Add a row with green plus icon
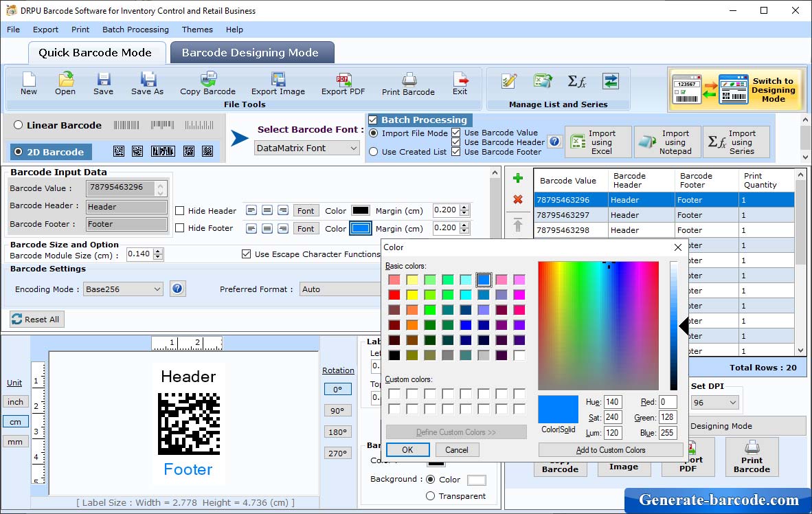 click(x=517, y=179)
